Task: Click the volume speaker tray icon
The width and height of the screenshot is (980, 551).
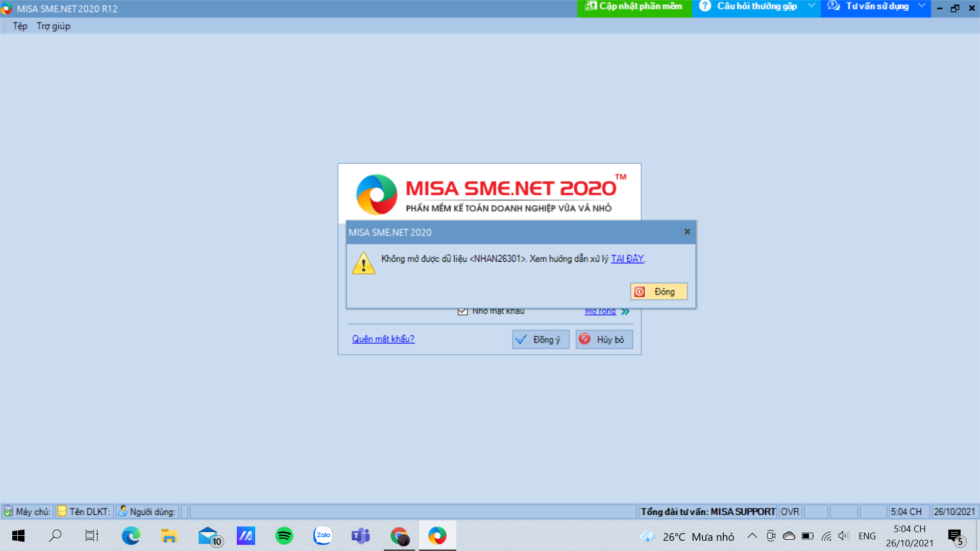Action: [844, 536]
